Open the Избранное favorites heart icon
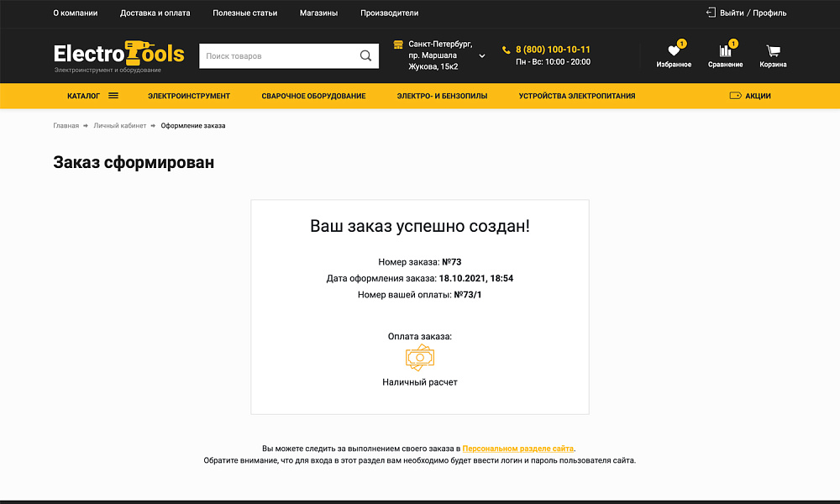The width and height of the screenshot is (840, 504). coord(674,52)
